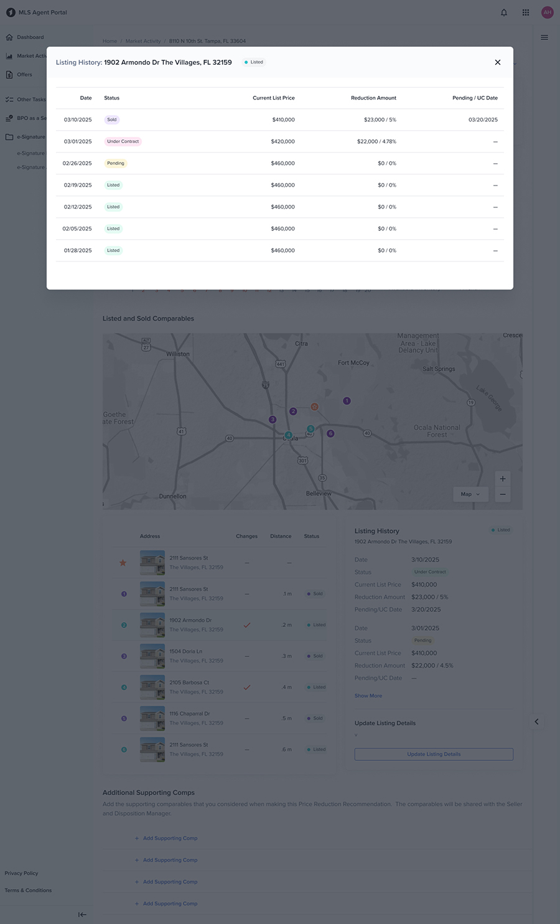The height and width of the screenshot is (924, 560).
Task: Click Update Listing Details button
Action: [434, 754]
